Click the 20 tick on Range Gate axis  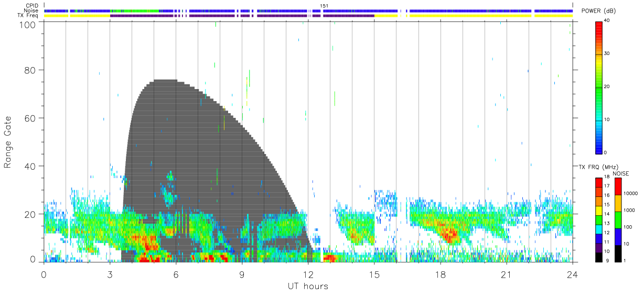30,214
